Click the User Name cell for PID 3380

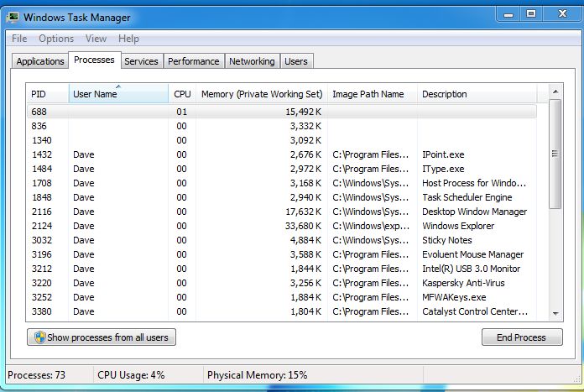[84, 311]
